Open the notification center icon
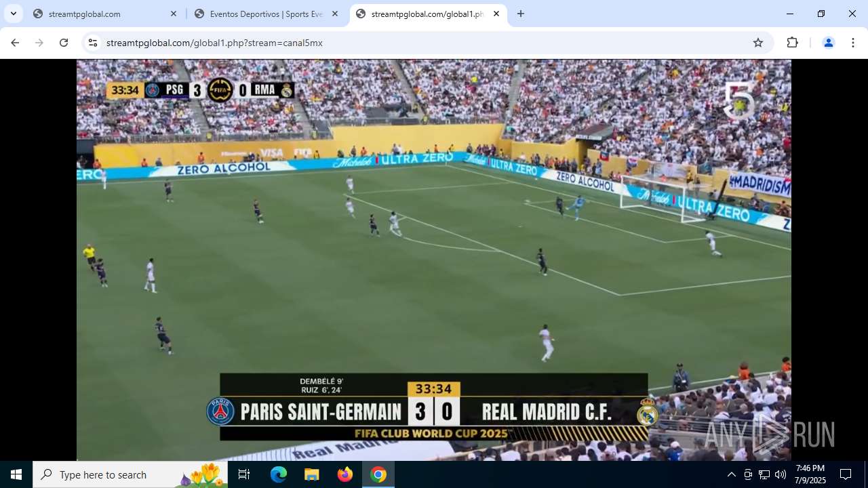This screenshot has width=868, height=488. point(846,474)
